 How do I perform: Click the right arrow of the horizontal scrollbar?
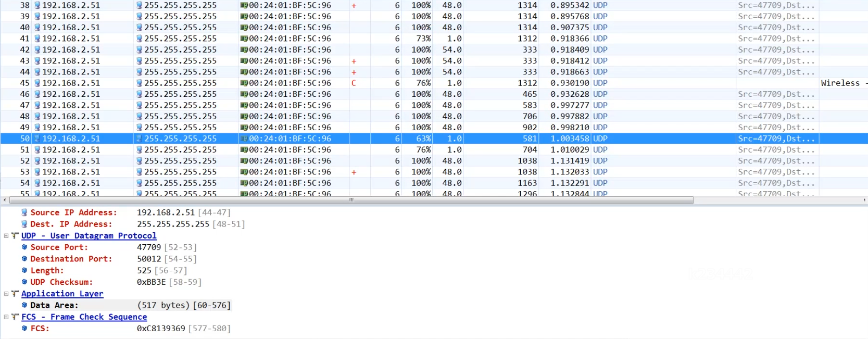(864, 200)
